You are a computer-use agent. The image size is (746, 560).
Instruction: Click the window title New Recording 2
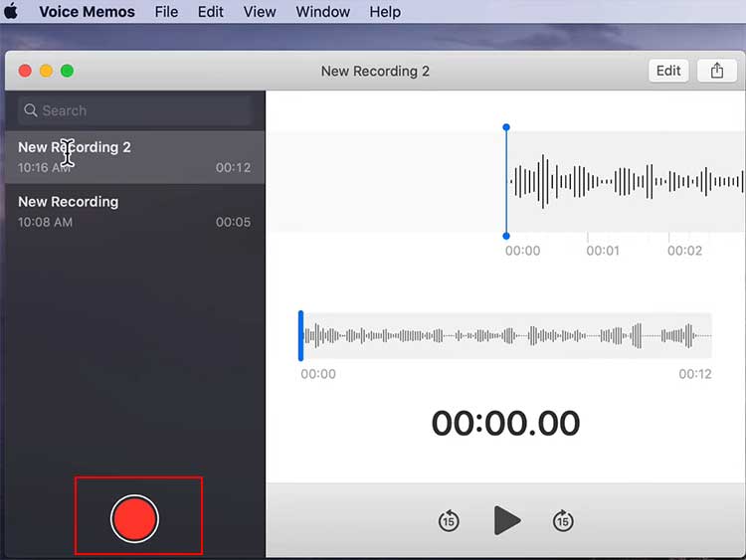(375, 72)
